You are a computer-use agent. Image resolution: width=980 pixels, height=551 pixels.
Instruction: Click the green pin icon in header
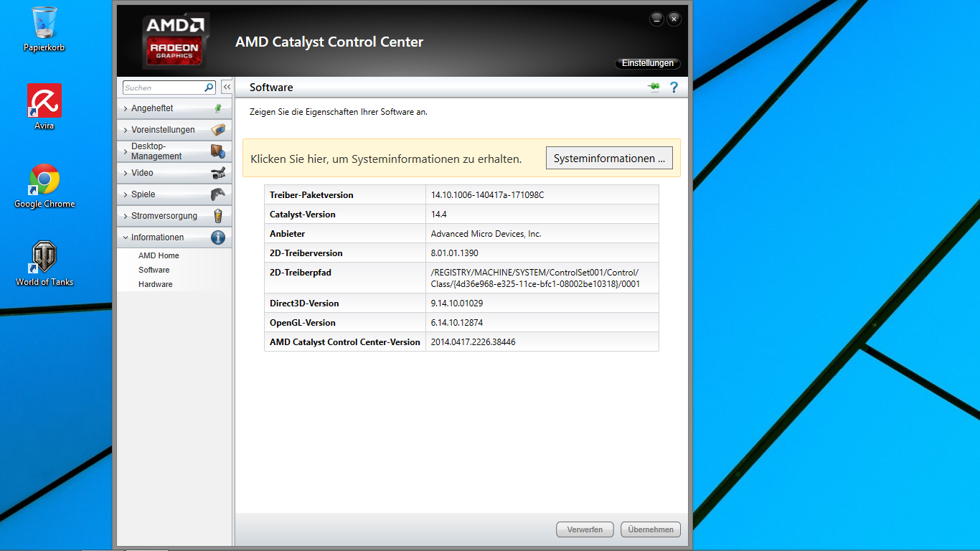[x=654, y=87]
